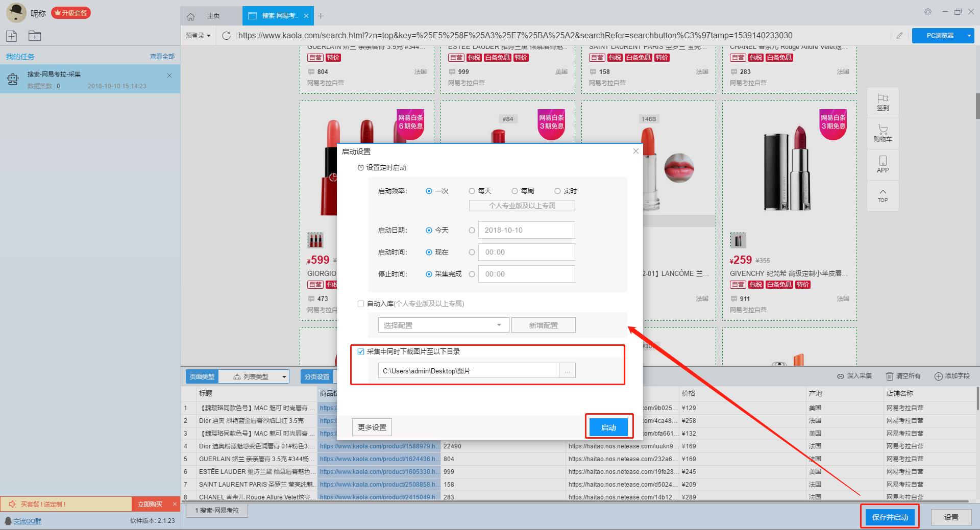Image resolution: width=980 pixels, height=530 pixels.
Task: Select 每天 start frequency
Action: click(472, 191)
